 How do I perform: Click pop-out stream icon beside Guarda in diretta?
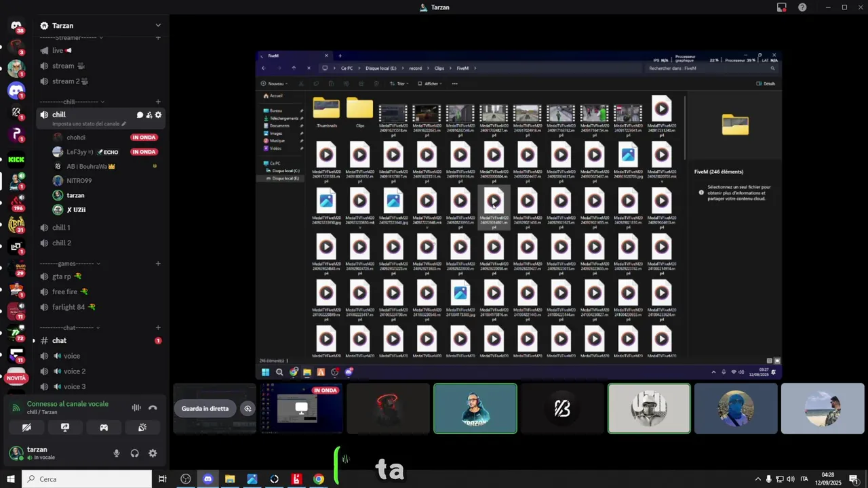click(x=248, y=408)
